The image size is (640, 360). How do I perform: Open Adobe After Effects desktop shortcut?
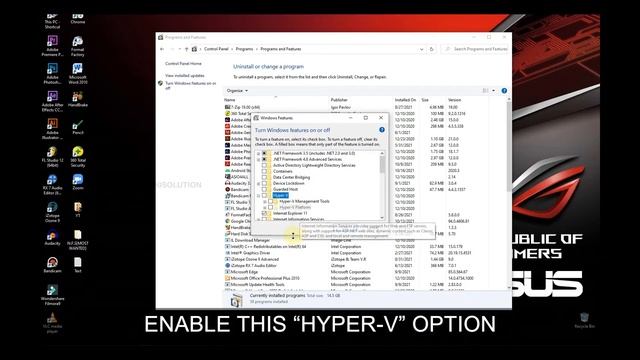52,101
